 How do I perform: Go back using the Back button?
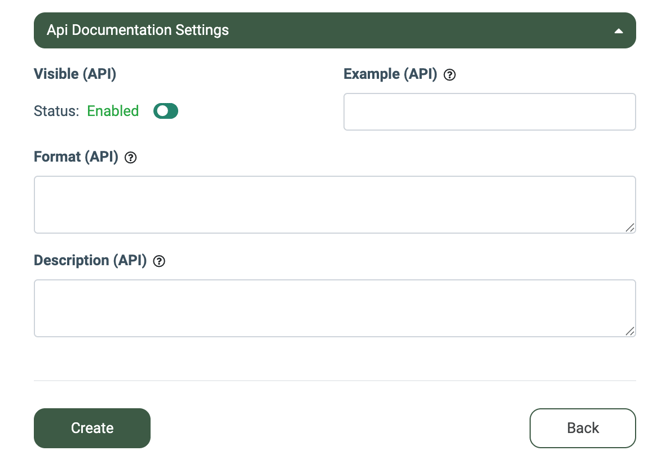click(582, 428)
